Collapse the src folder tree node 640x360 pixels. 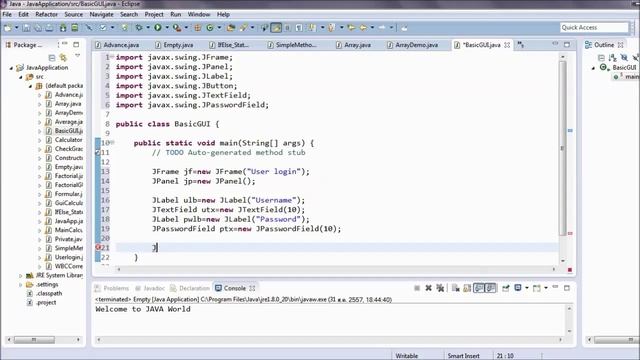click(21, 77)
